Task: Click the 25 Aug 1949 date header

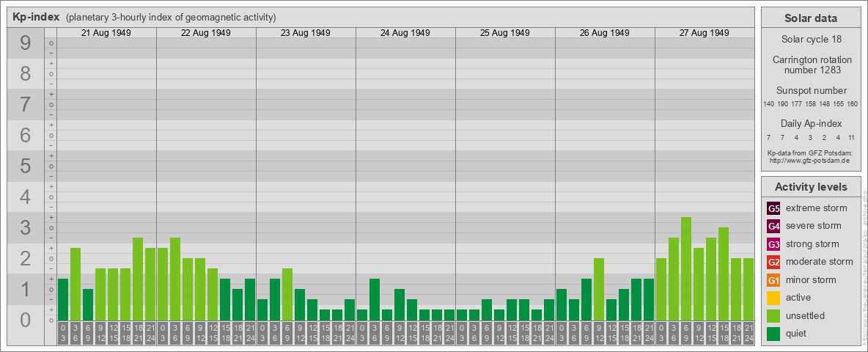Action: (505, 33)
